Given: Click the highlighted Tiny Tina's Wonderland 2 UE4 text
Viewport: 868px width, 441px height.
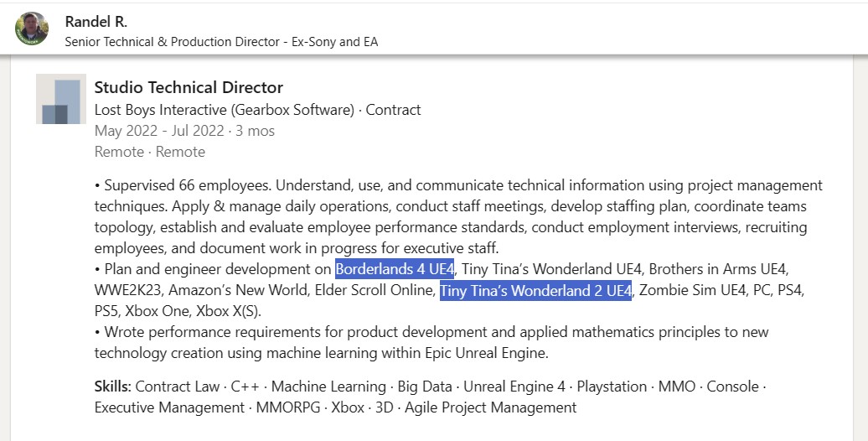Looking at the screenshot, I should [535, 290].
